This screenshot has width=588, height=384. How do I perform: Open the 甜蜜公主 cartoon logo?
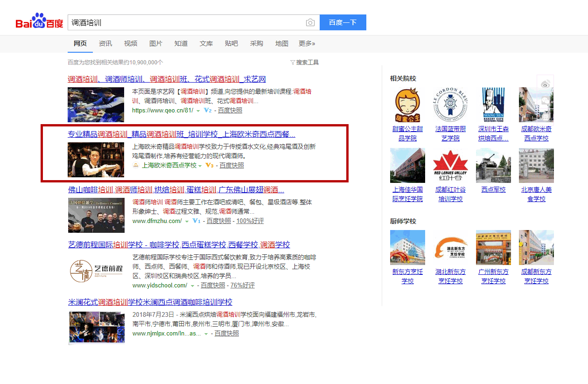[x=407, y=105]
